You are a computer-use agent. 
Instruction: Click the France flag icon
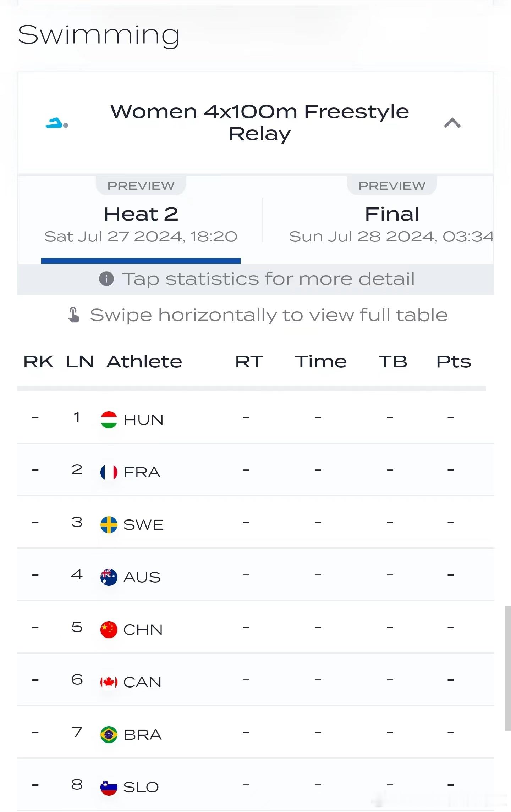coord(109,472)
